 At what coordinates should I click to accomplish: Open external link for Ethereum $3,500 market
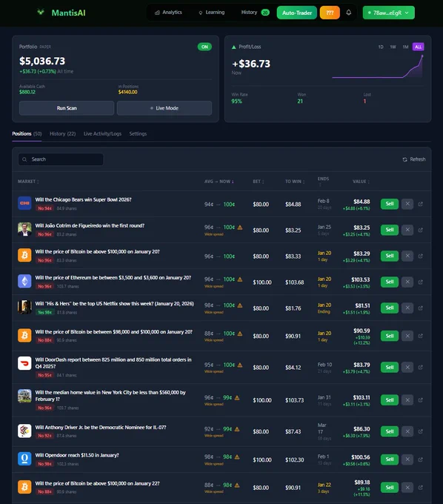420,282
